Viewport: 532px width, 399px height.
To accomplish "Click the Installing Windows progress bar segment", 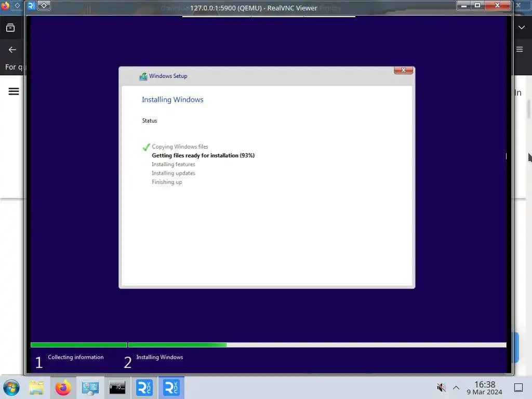I will (x=317, y=345).
